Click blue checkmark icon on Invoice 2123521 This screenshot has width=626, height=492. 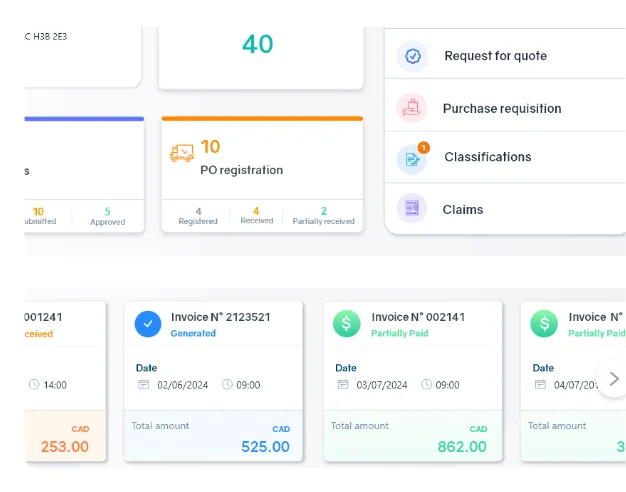pyautogui.click(x=148, y=324)
